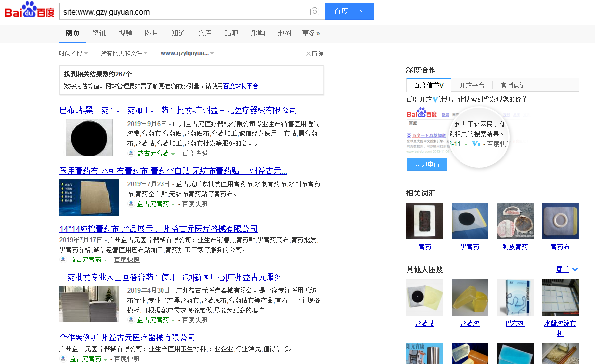Image resolution: width=595 pixels, height=364 pixels.
Task: Switch to 采购 tab
Action: click(258, 33)
